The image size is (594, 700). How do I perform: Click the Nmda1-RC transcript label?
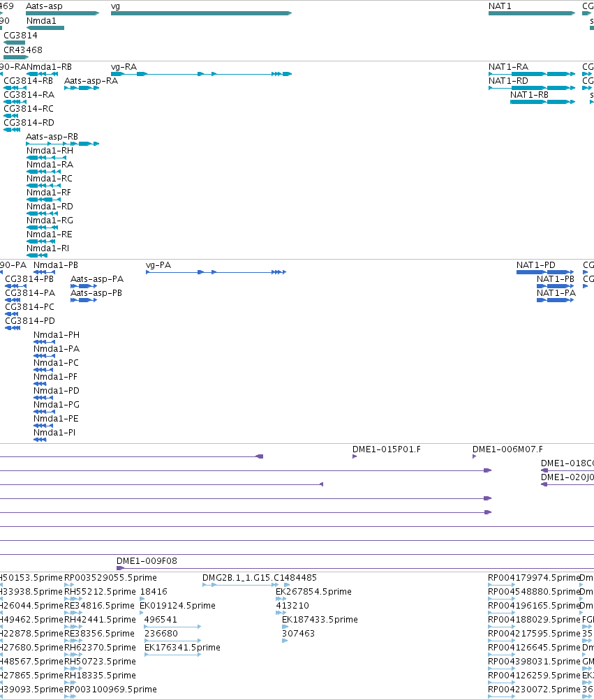(x=49, y=179)
